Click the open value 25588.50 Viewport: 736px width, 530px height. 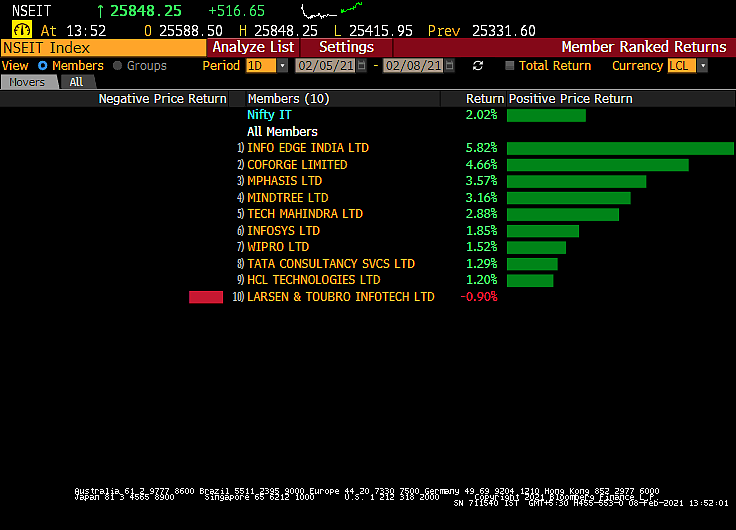pyautogui.click(x=191, y=31)
